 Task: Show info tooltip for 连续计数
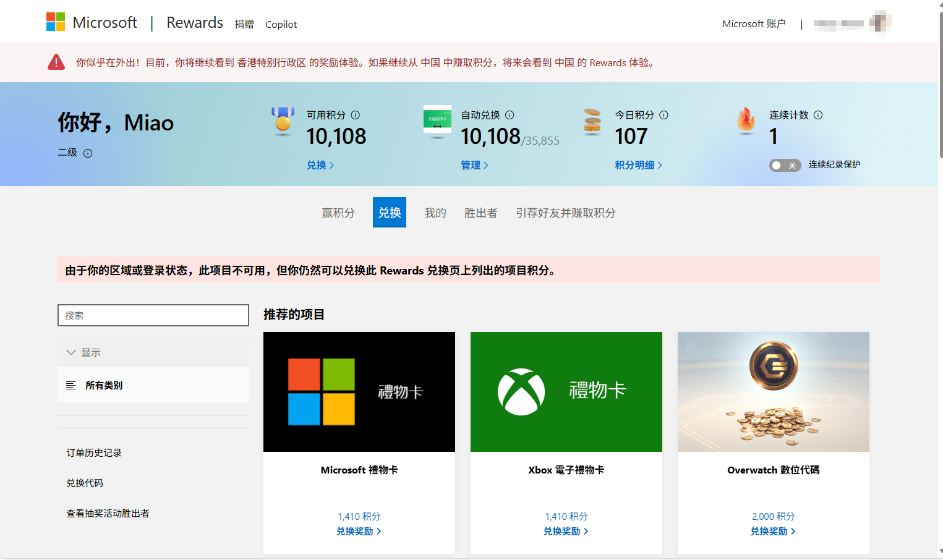coord(818,115)
